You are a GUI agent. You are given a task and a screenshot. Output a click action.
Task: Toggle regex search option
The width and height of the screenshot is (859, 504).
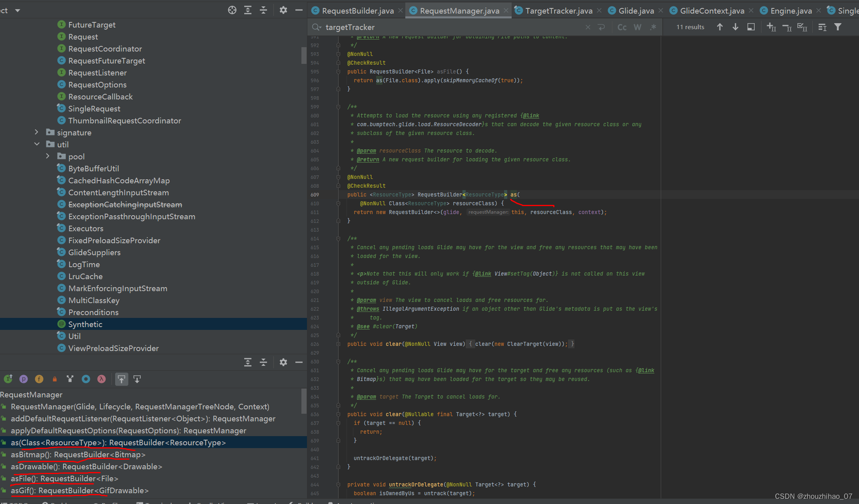tap(653, 27)
